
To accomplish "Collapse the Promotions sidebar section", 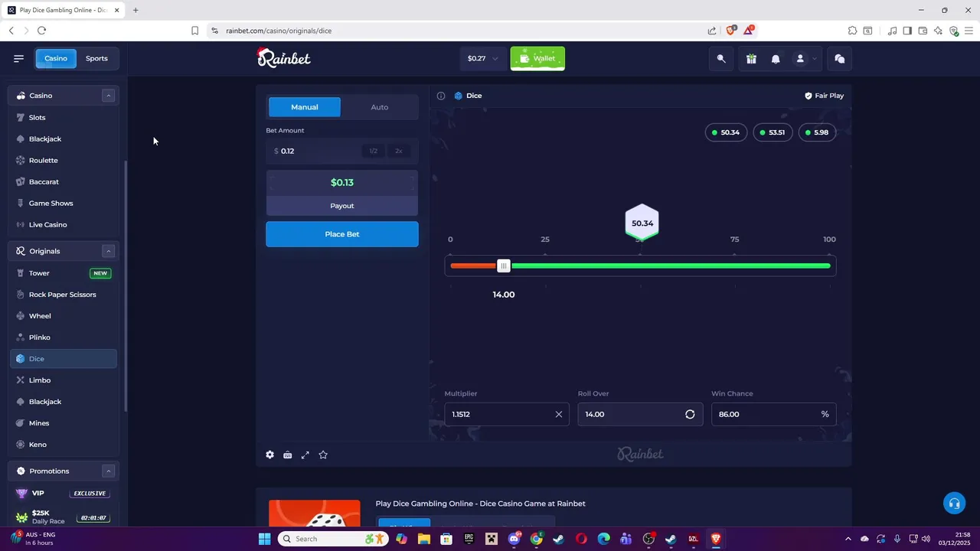I will 109,471.
